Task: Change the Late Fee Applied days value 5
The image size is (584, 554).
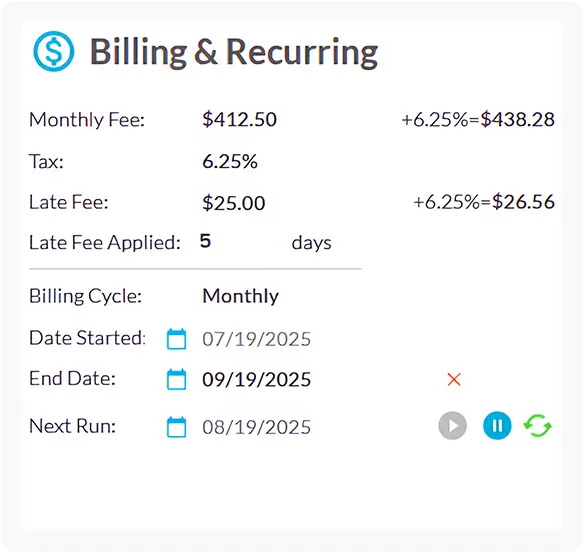Action: tap(205, 241)
